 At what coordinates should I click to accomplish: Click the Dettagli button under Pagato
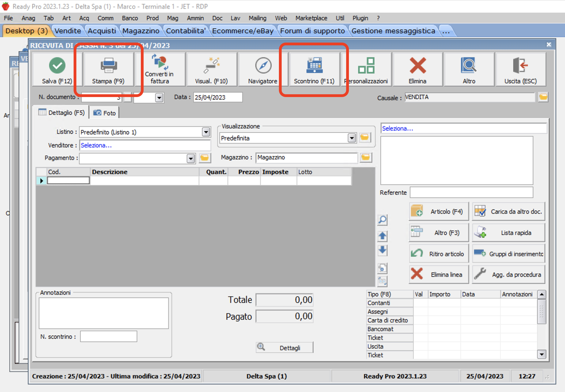coord(285,348)
